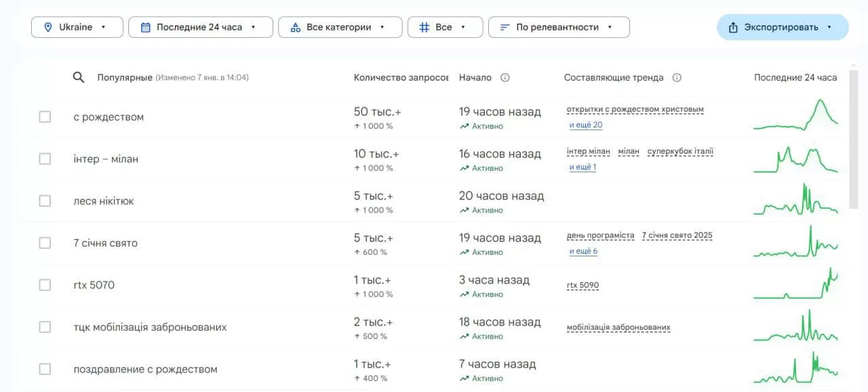Screen dimensions: 868x392
Task: Select the checkbox next to 'rtx 5070'
Action: coord(45,284)
